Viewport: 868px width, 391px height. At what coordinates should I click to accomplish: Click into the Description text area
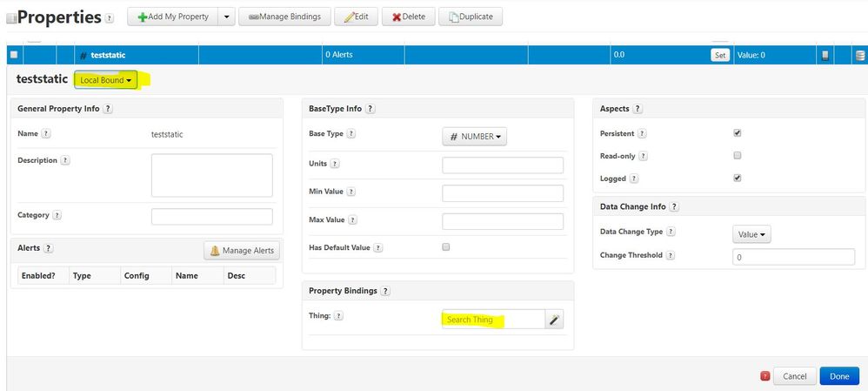[x=212, y=175]
